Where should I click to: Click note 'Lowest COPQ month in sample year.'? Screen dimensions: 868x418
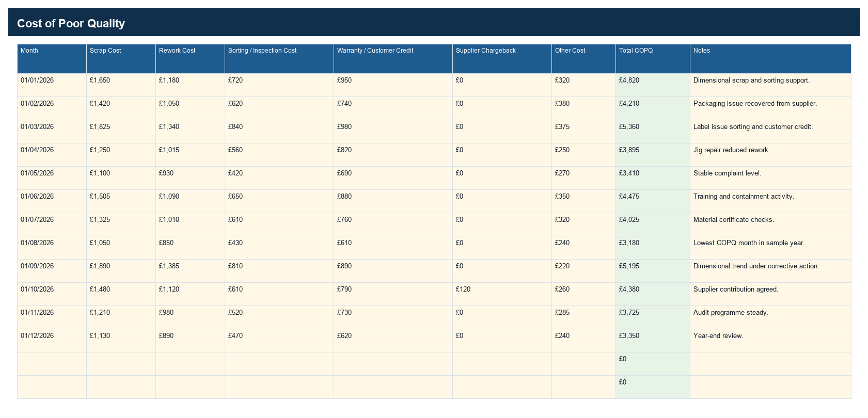[770, 248]
